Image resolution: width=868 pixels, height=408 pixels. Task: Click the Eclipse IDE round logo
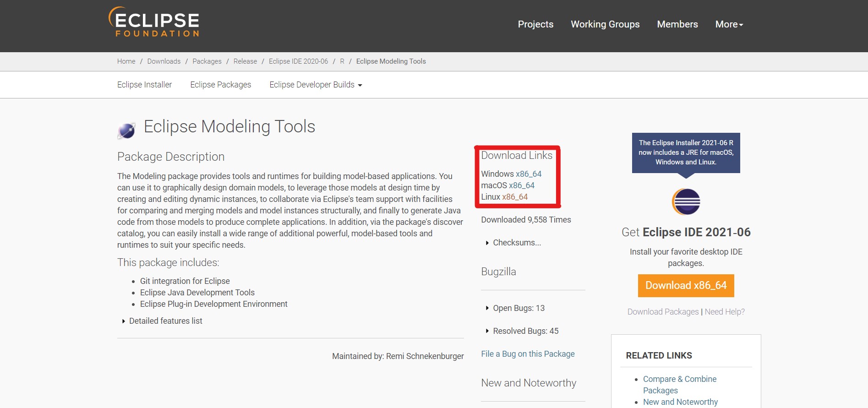(686, 201)
